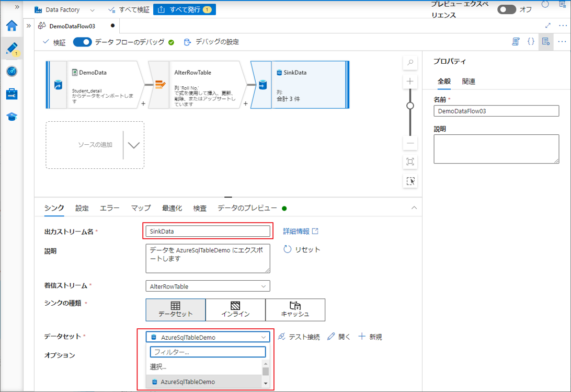571x392 pixels.
Task: Click the リセット button
Action: pos(302,249)
